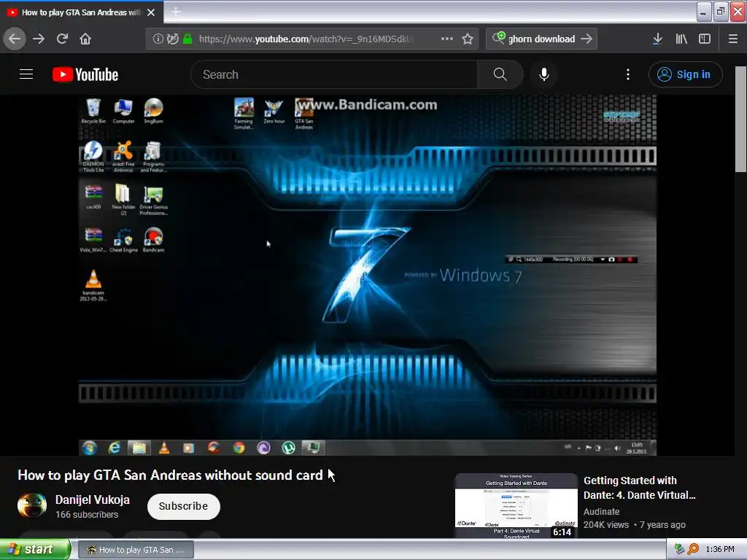This screenshot has width=747, height=560.
Task: Bookmark this page with the star
Action: 468,39
